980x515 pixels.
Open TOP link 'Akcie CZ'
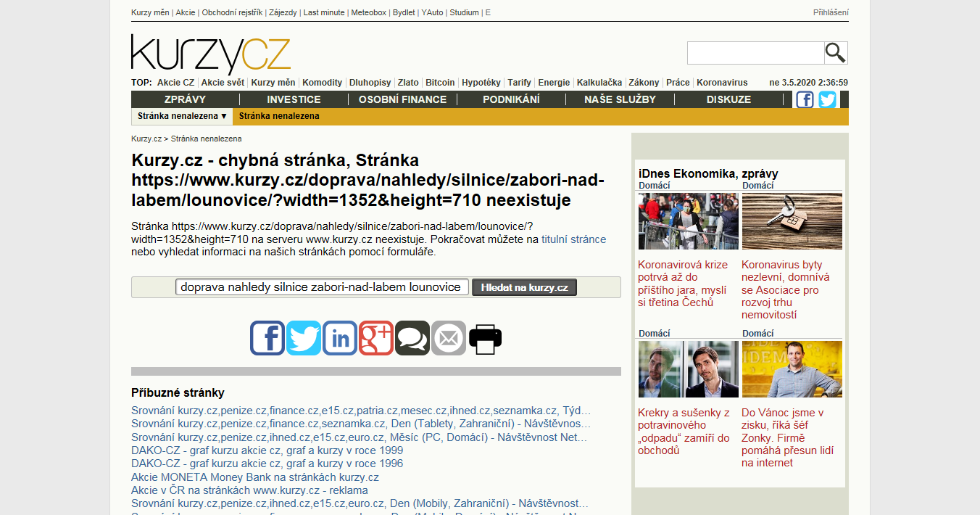coord(175,83)
